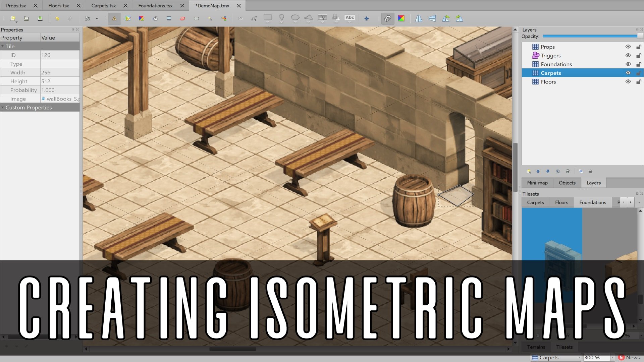Select the Bucket Fill tool

point(155,19)
